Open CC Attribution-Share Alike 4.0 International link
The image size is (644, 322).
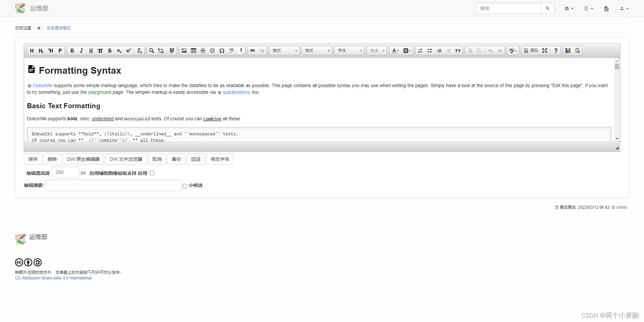(53, 278)
